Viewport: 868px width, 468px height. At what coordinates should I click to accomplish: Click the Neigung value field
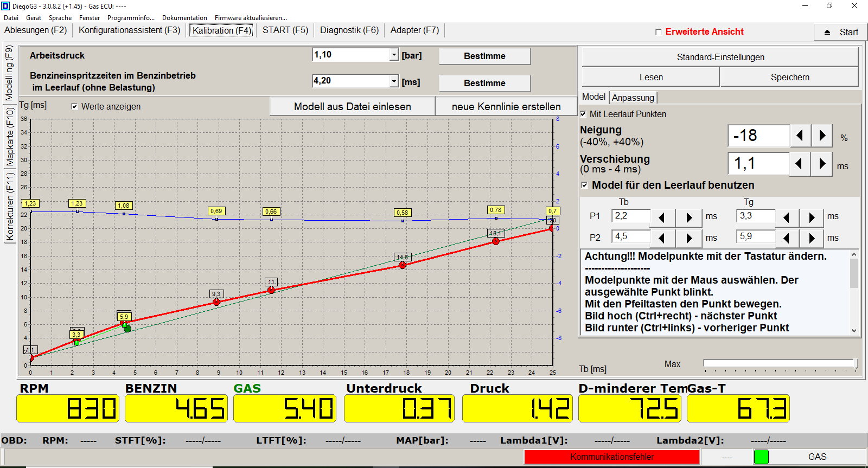[758, 136]
